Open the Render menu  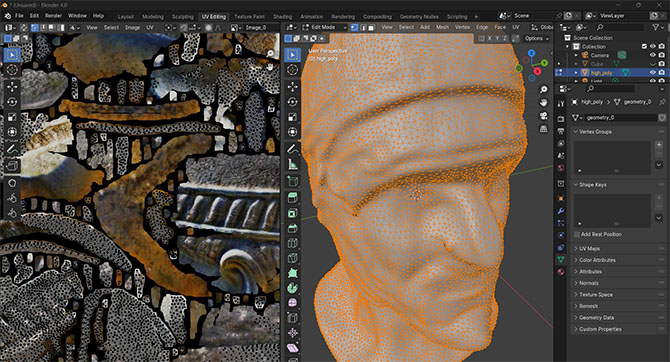[53, 16]
